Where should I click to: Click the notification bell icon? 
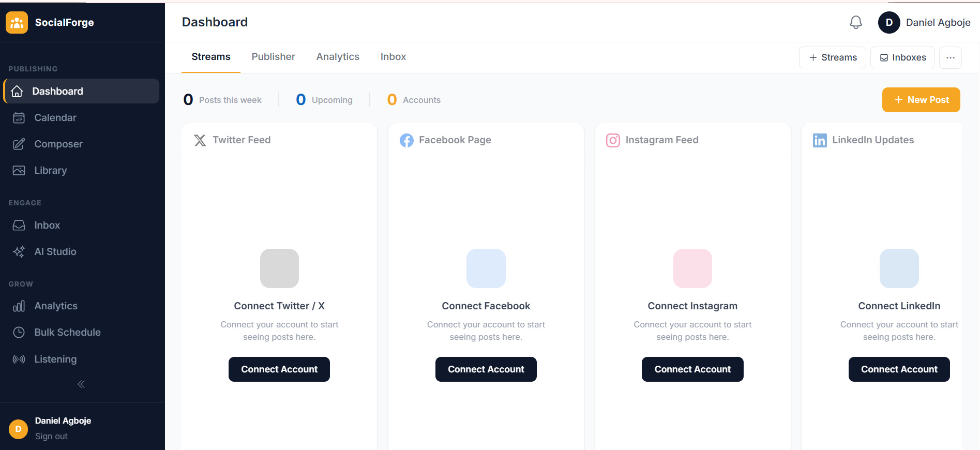(855, 22)
